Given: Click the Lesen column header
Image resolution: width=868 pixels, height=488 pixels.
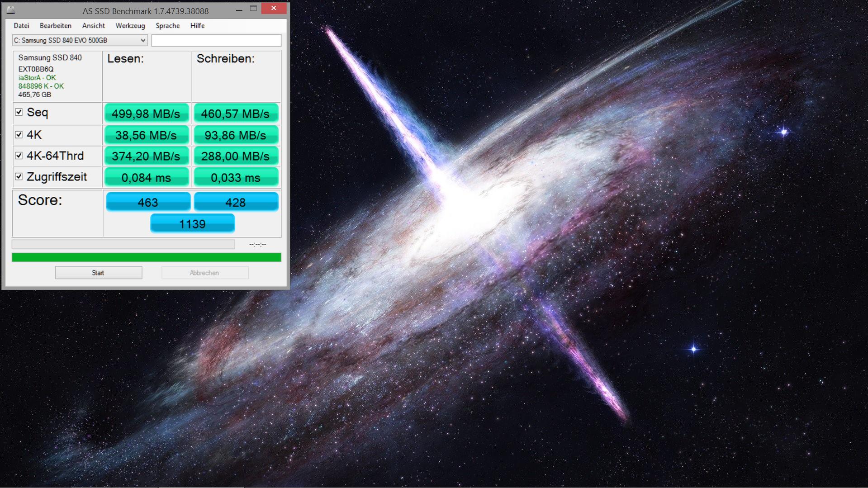Looking at the screenshot, I should tap(125, 59).
